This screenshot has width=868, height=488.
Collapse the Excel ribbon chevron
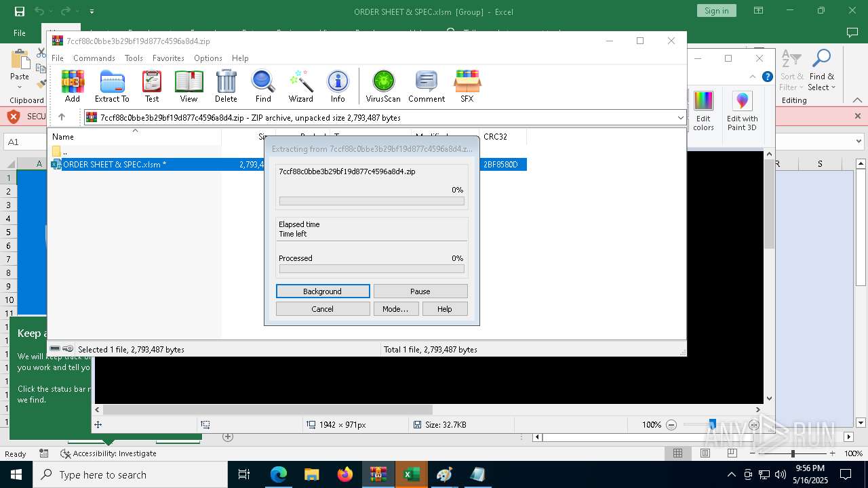858,100
